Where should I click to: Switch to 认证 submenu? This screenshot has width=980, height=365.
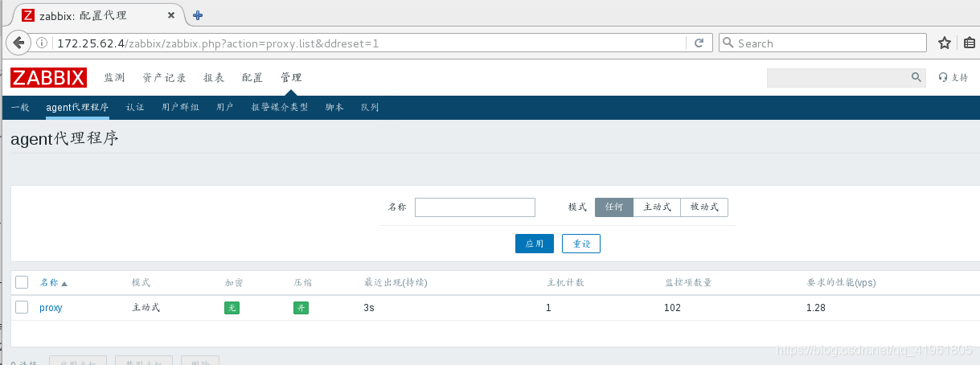pyautogui.click(x=135, y=107)
